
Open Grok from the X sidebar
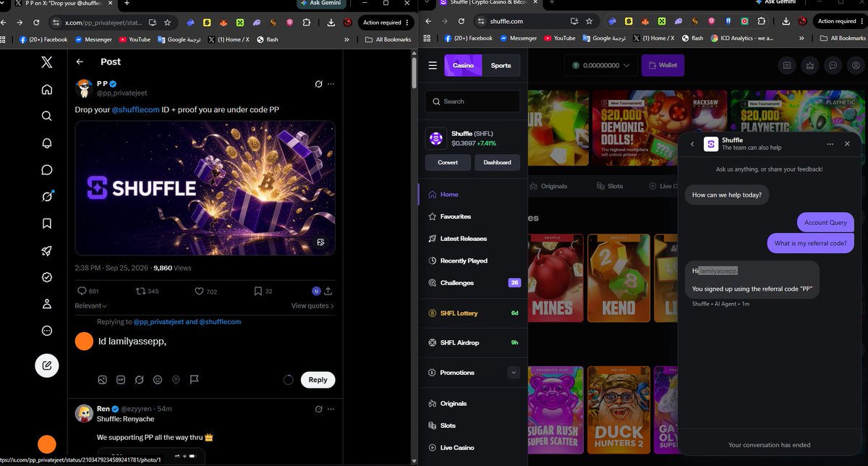(47, 197)
